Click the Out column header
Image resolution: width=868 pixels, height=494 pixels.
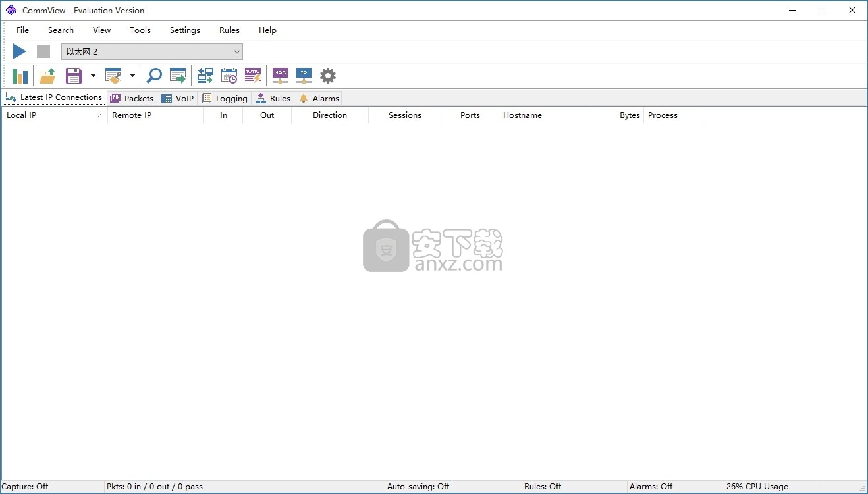point(267,115)
